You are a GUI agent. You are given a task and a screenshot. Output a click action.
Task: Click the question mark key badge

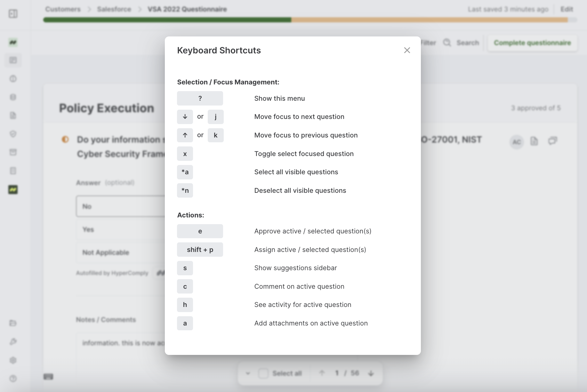point(200,98)
